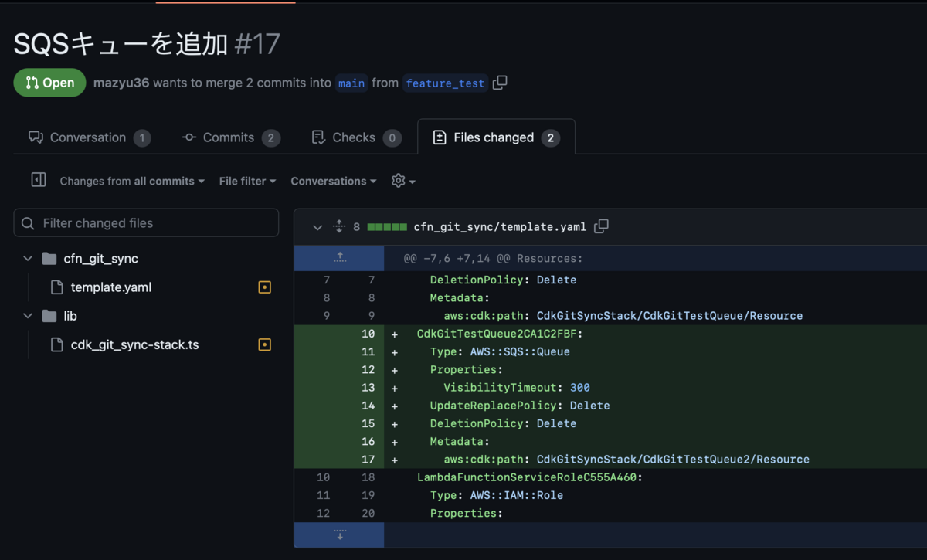Open the Changes from all commits dropdown
Image resolution: width=927 pixels, height=560 pixels.
pyautogui.click(x=131, y=181)
